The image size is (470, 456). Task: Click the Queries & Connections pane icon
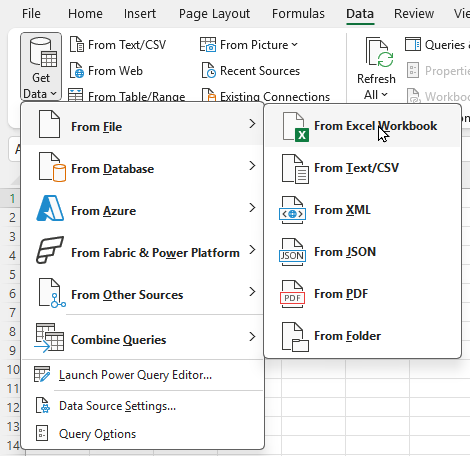point(413,44)
